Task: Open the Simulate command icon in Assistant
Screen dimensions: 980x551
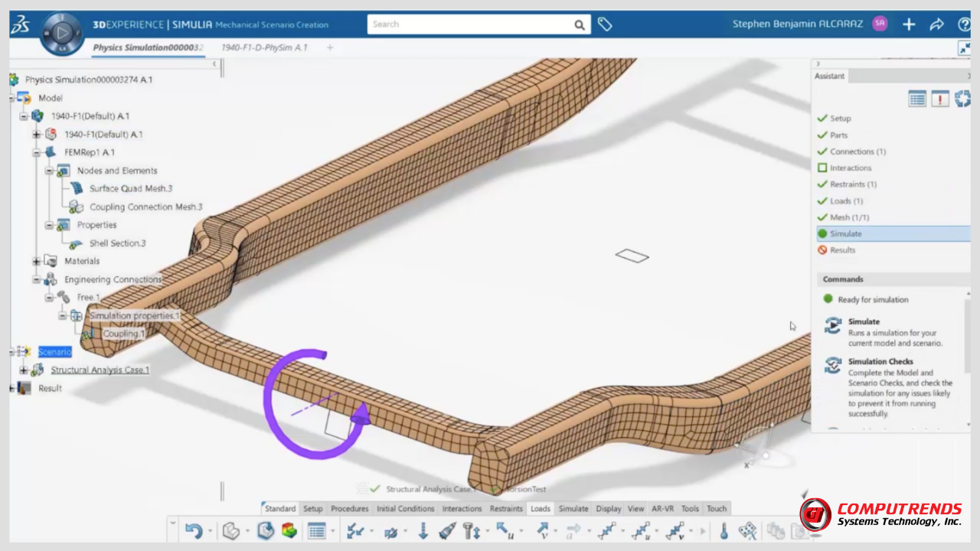Action: point(832,326)
